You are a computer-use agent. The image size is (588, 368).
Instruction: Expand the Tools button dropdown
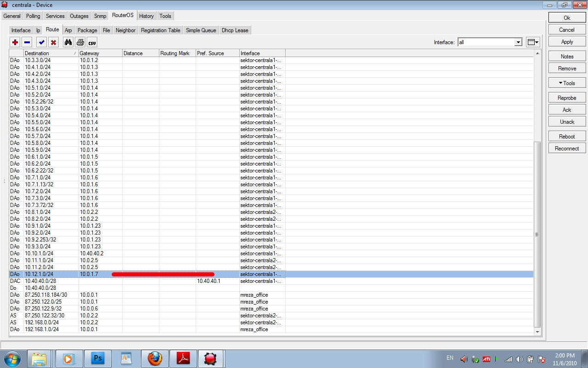(566, 83)
